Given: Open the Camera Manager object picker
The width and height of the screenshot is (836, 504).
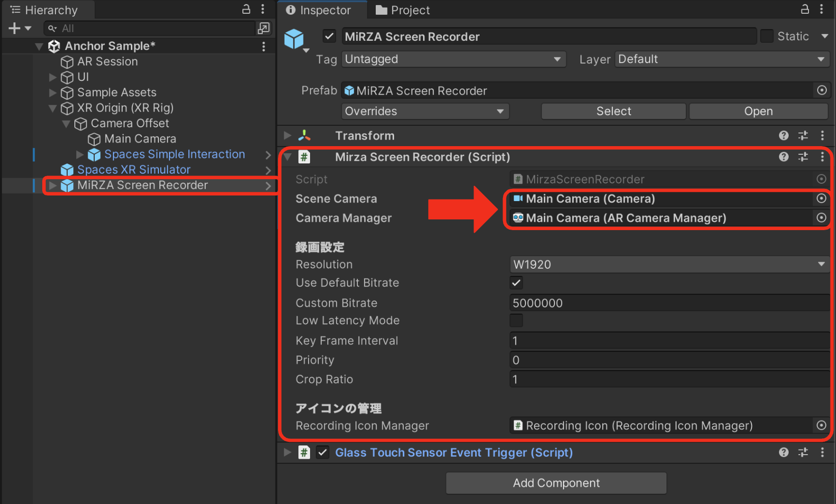Looking at the screenshot, I should (821, 218).
